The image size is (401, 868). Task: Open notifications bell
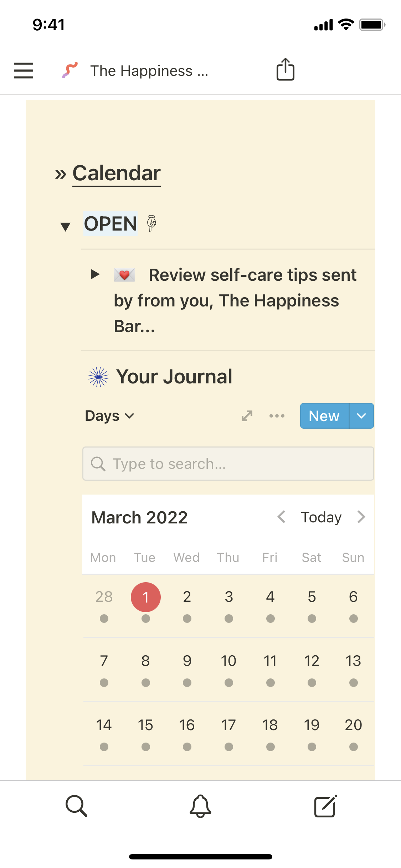tap(200, 806)
